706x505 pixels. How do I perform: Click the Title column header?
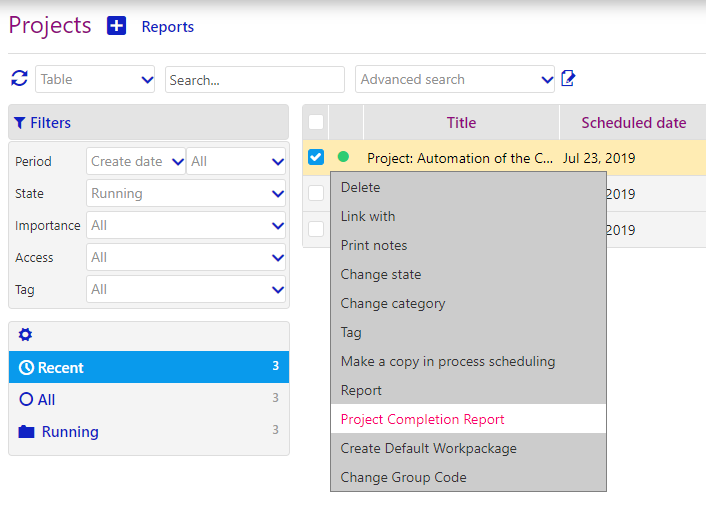(461, 122)
